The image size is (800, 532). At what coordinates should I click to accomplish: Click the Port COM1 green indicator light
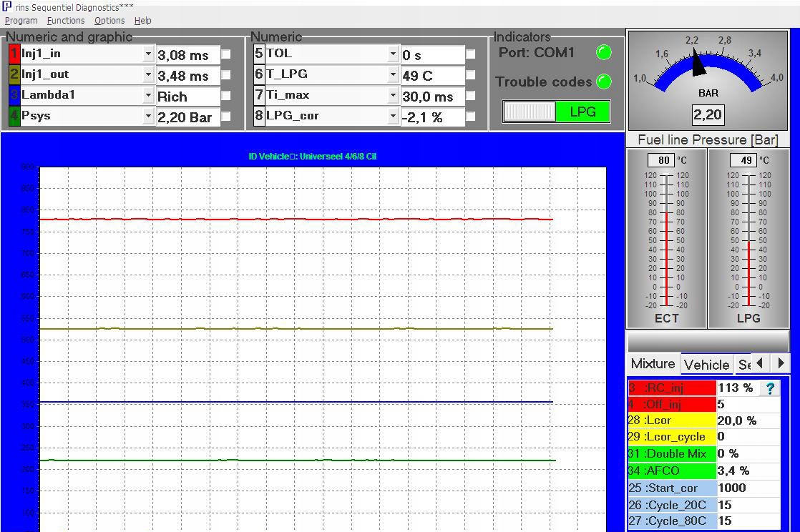(x=604, y=52)
